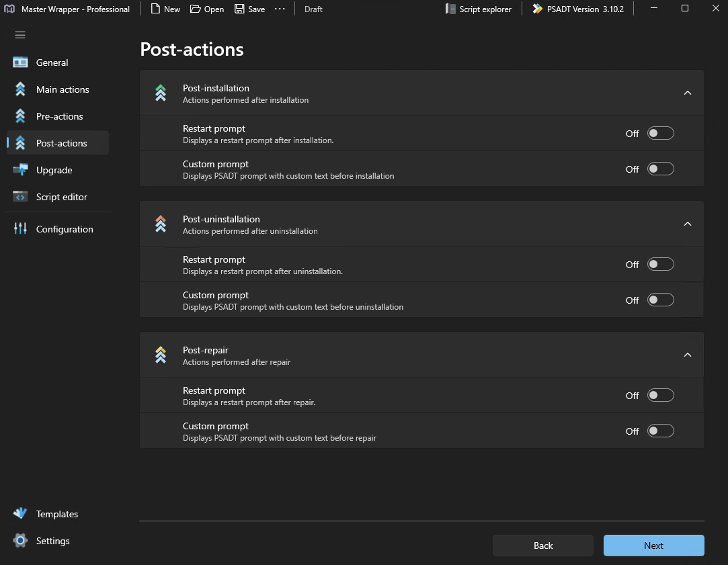Screen dimensions: 728x565
Task: Click the Master Wrapper app logo icon
Action: (9, 9)
